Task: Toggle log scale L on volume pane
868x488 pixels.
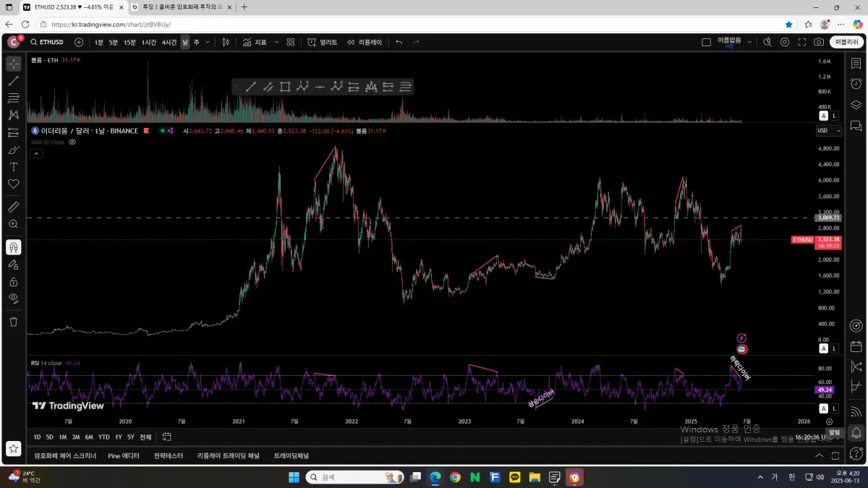Action: [x=834, y=116]
